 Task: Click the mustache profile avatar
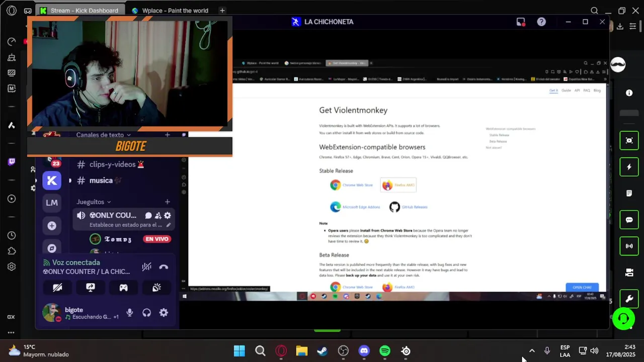[618, 64]
